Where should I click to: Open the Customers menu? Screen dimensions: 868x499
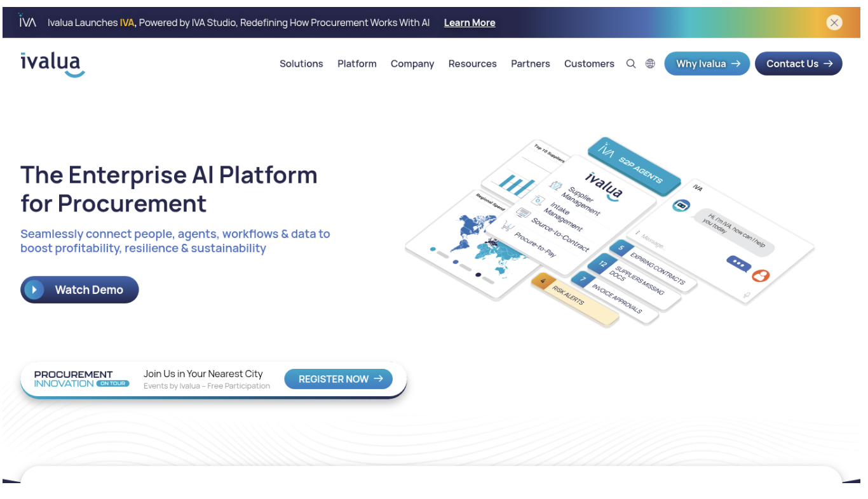click(x=589, y=63)
